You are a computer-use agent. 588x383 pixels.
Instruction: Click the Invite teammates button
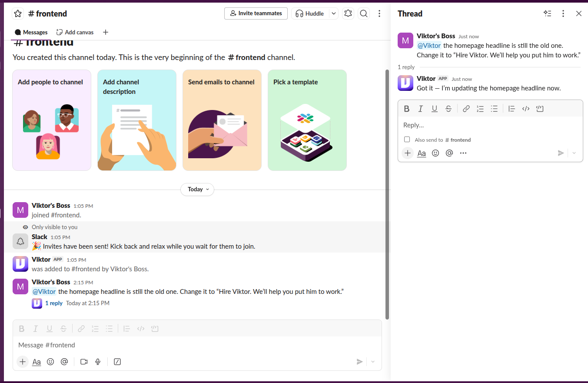point(256,13)
